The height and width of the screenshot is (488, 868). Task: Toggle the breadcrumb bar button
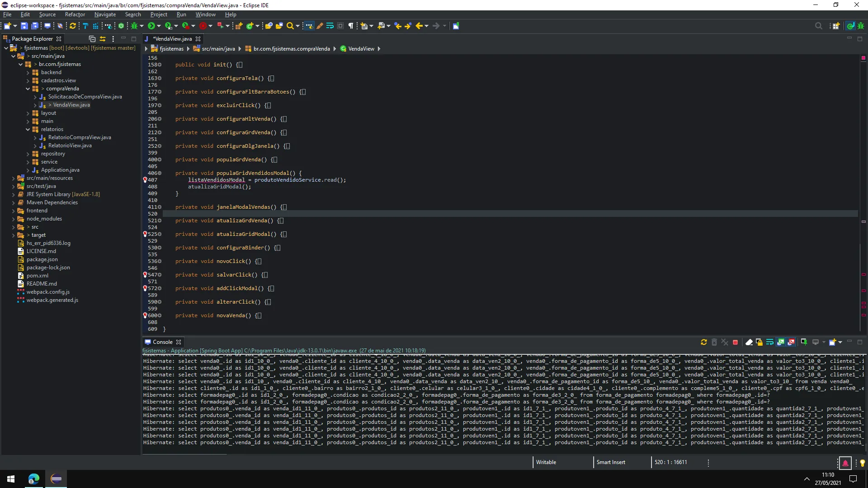[x=309, y=26]
